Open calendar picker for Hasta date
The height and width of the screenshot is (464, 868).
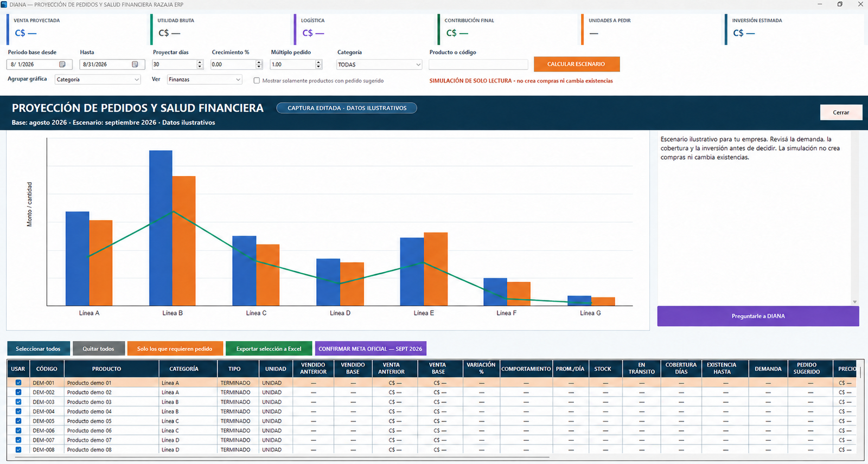[x=135, y=65]
